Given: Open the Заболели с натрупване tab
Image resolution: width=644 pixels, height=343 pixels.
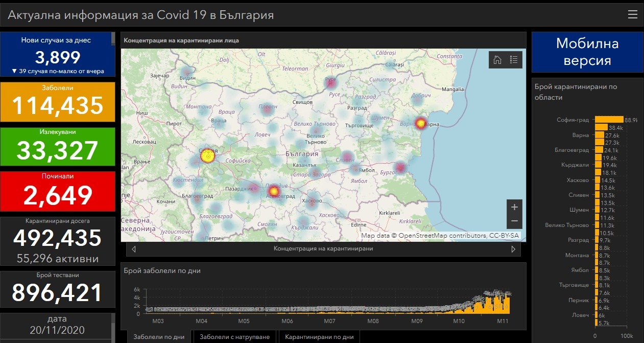Looking at the screenshot, I should tap(234, 337).
